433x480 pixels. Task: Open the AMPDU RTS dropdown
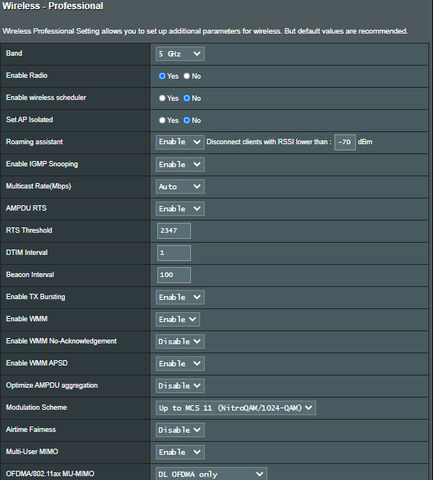point(180,209)
